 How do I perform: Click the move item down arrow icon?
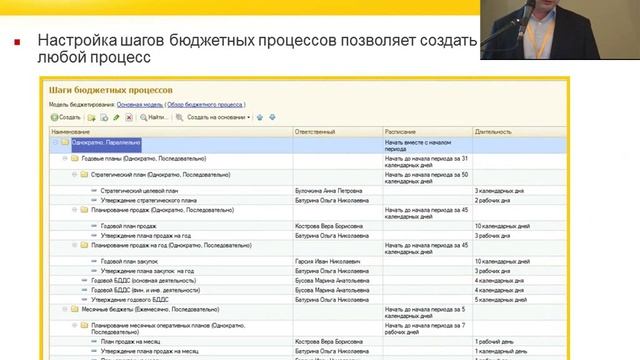[272, 118]
